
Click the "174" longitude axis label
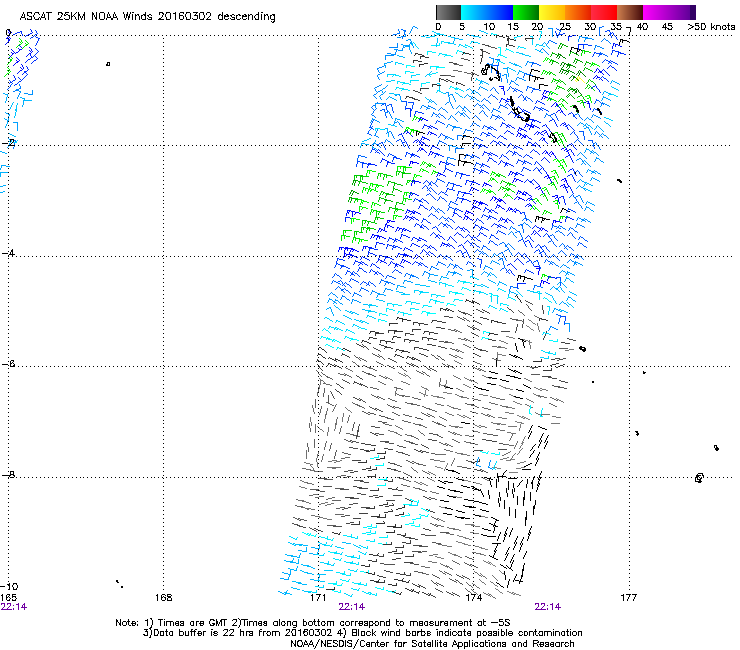[474, 598]
